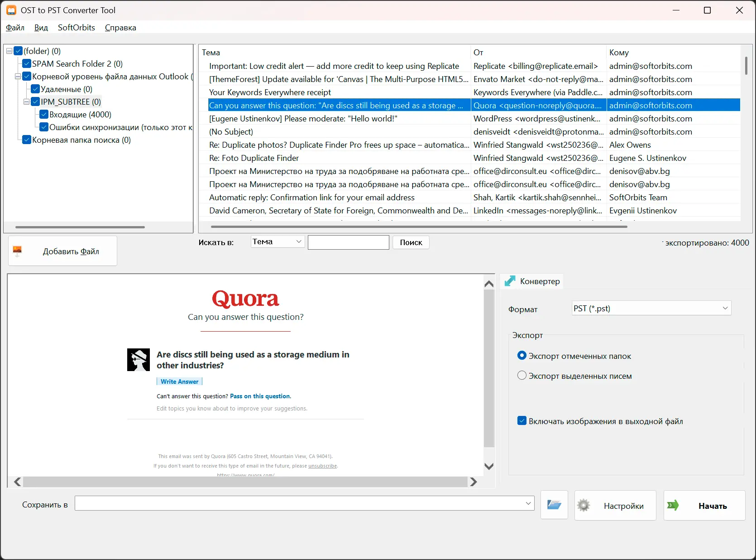
Task: Open the Справка menu
Action: coord(120,28)
